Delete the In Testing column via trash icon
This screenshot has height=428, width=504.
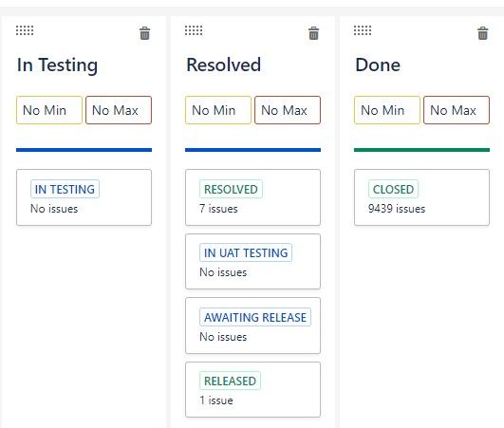pyautogui.click(x=144, y=33)
